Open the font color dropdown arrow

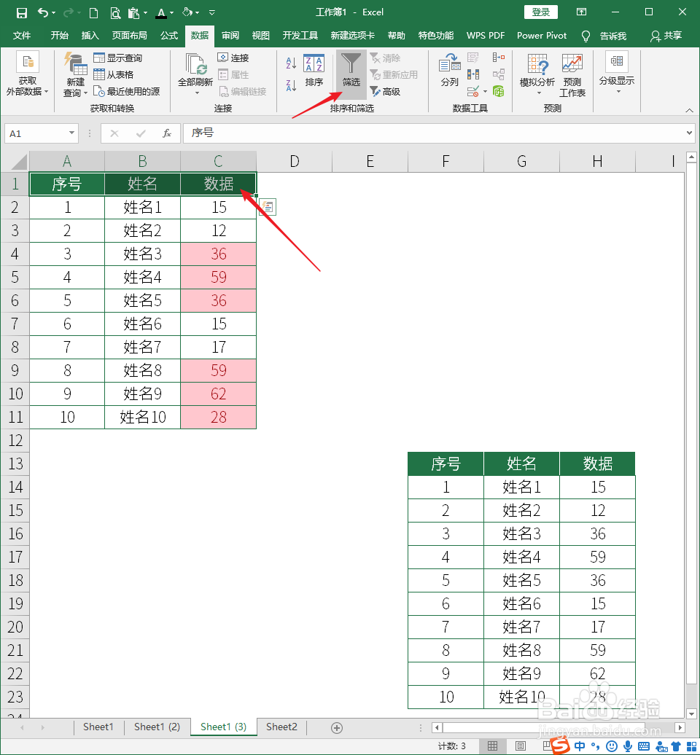point(171,13)
